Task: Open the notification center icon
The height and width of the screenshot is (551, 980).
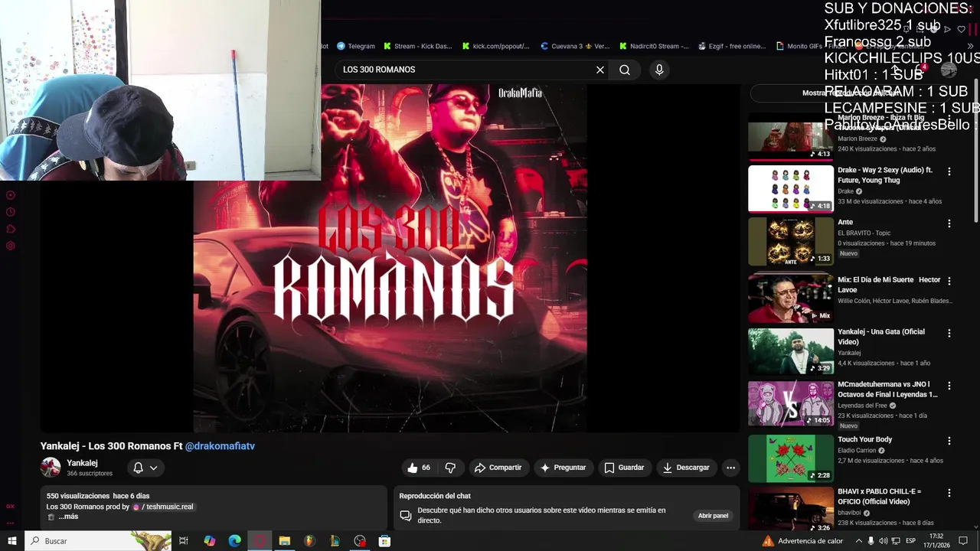Action: pos(963,541)
